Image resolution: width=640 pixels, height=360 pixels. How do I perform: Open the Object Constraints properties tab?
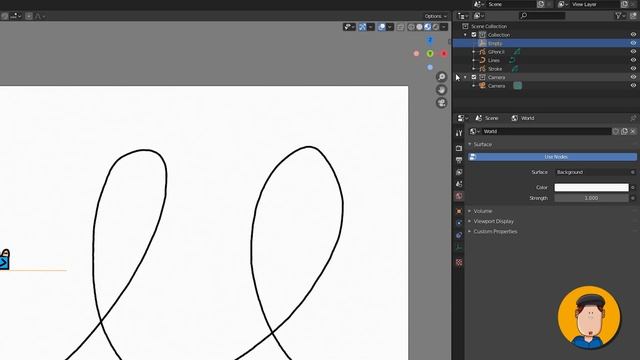click(459, 235)
